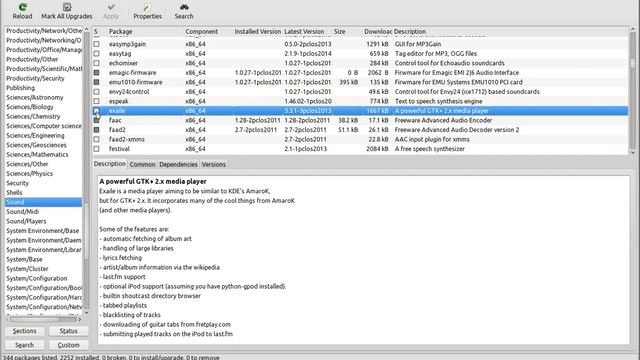Click status box of emagic-firmware
The image size is (640, 360).
[x=96, y=73]
